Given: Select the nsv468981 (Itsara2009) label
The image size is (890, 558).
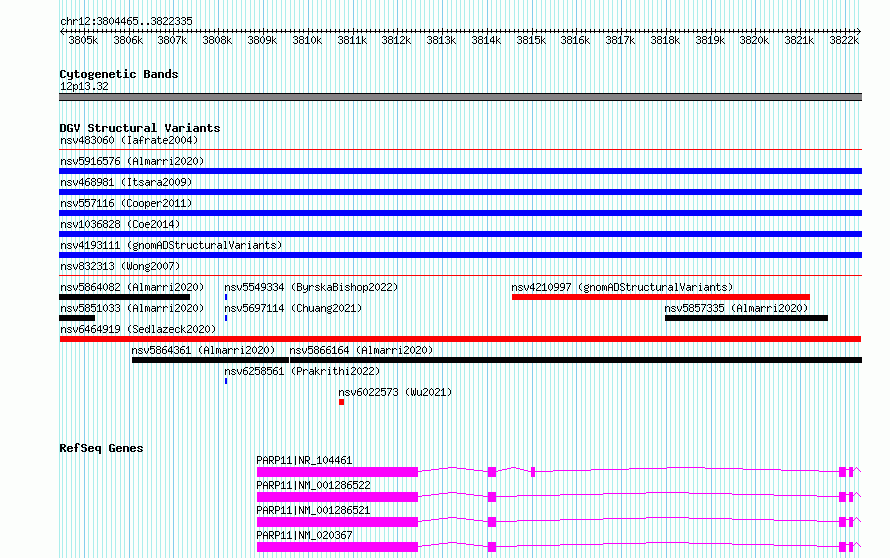Looking at the screenshot, I should point(126,182).
